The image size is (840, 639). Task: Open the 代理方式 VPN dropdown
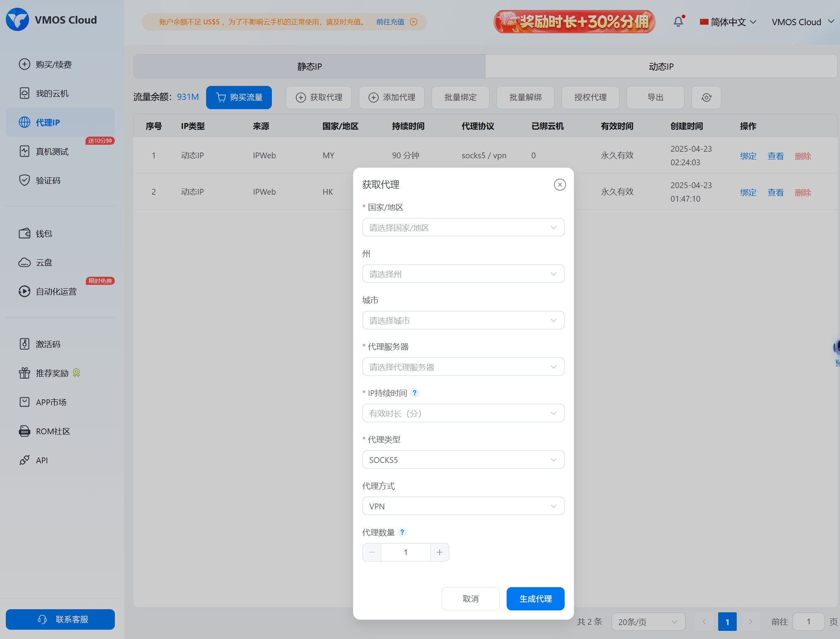click(x=463, y=506)
